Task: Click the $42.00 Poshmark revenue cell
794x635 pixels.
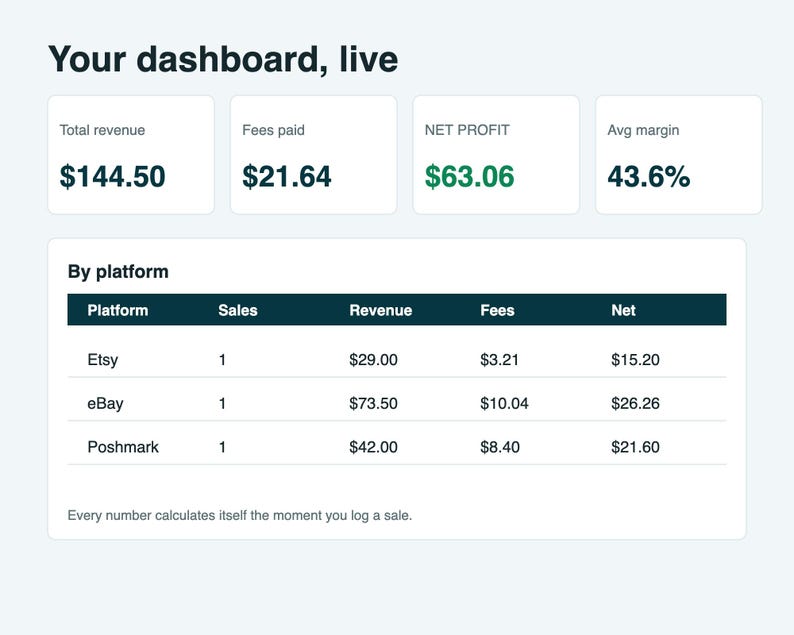Action: pyautogui.click(x=373, y=447)
